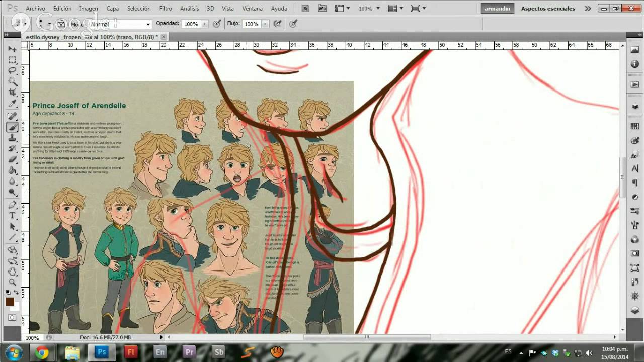
Task: Select the Lasso tool
Action: (x=13, y=71)
